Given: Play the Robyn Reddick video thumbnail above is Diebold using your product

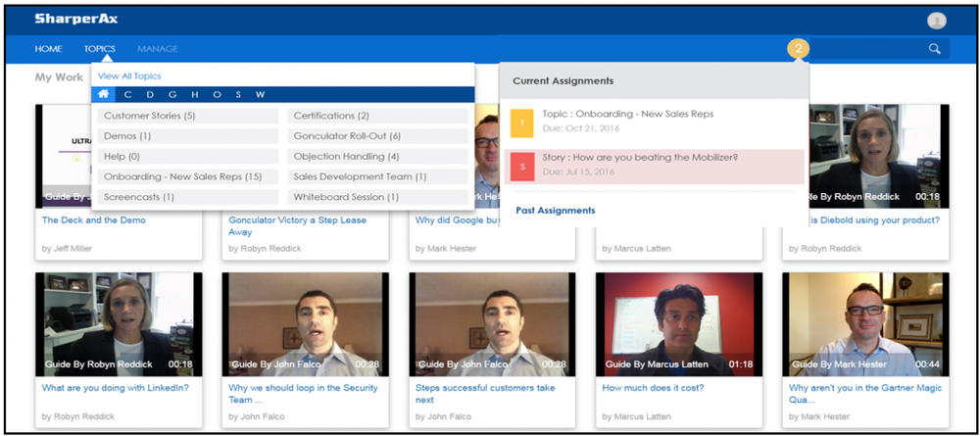Looking at the screenshot, I should pos(879,156).
